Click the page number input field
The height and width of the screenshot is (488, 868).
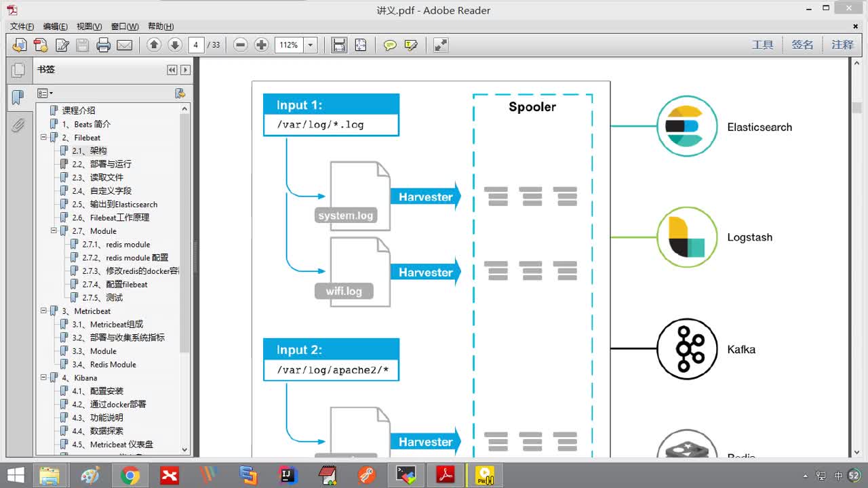[196, 45]
